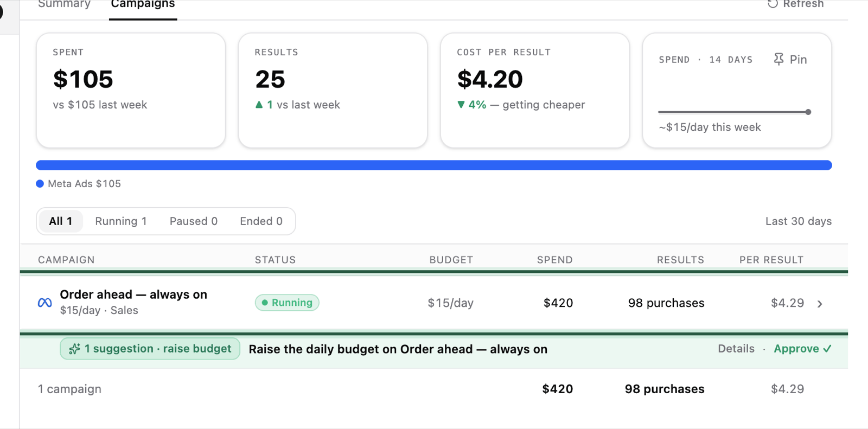
Task: Click the green dot in the Running status badge
Action: pyautogui.click(x=265, y=303)
